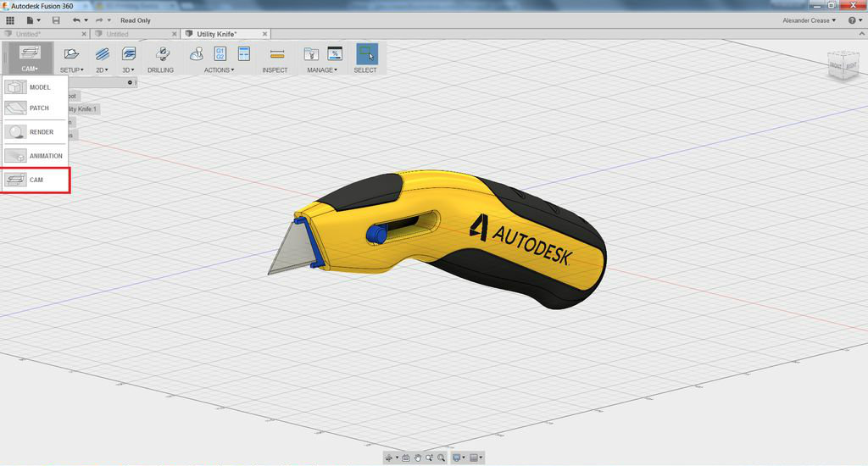Switch to the RENDER workspace
The image size is (868, 466).
point(34,131)
